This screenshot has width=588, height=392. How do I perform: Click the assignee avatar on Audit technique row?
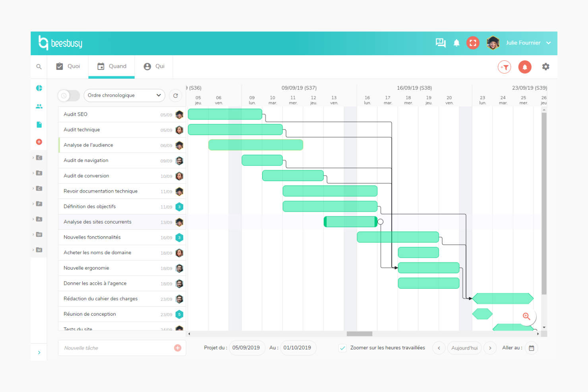pos(179,130)
